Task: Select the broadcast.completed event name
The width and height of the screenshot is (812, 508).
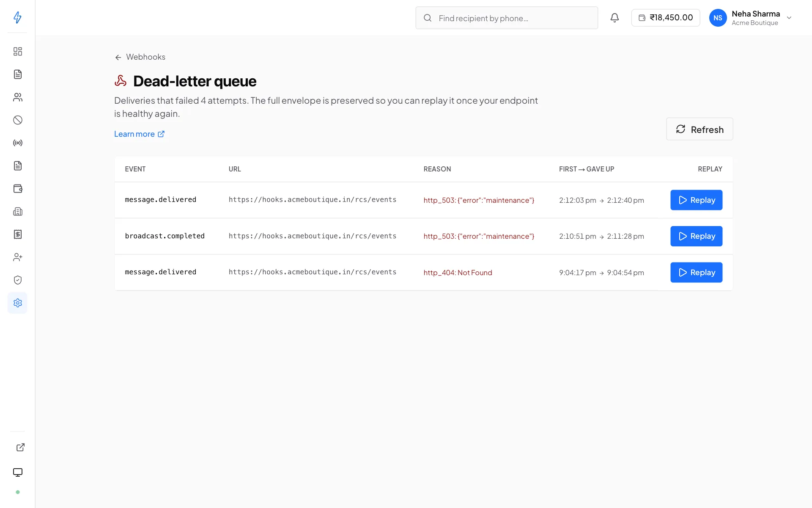Action: click(165, 236)
